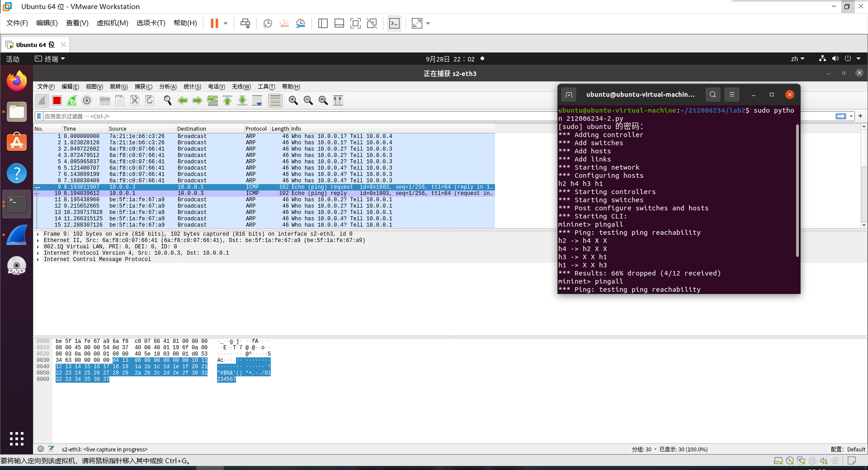Stop the running packet capture
The width and height of the screenshot is (868, 470).
click(x=57, y=100)
